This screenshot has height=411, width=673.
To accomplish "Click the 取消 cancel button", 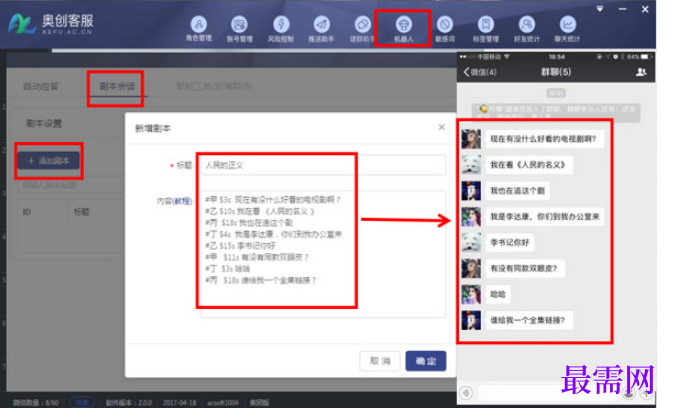I will click(x=380, y=361).
